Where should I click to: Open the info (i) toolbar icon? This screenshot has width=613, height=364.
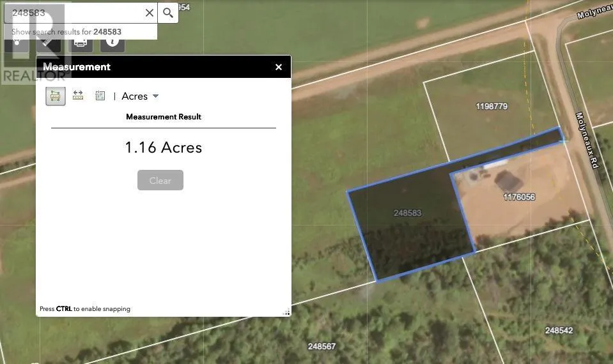click(x=113, y=43)
